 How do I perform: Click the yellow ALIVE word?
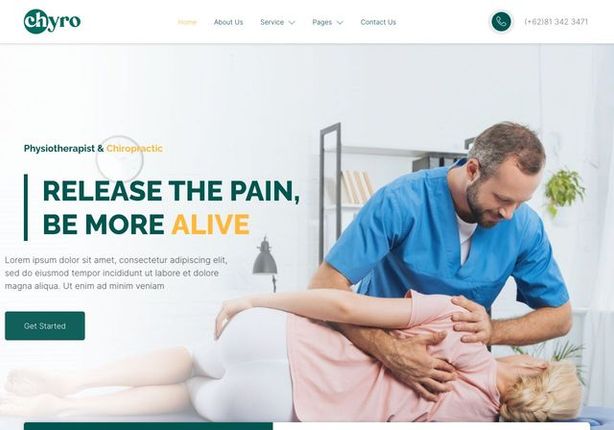click(x=210, y=224)
